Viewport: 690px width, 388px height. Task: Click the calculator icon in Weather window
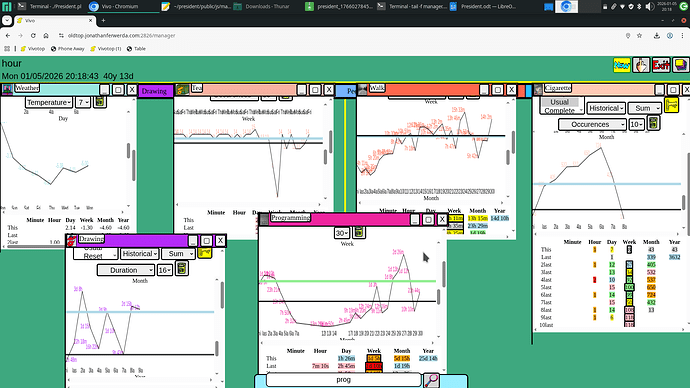click(x=100, y=102)
